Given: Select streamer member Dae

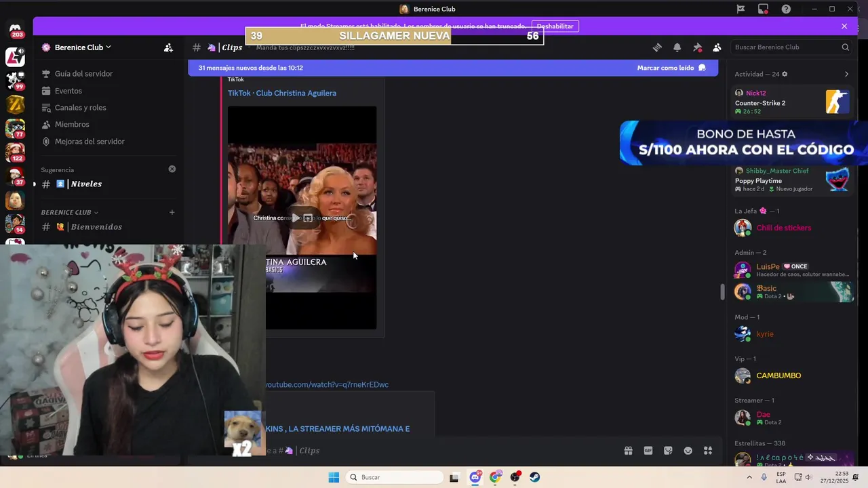Looking at the screenshot, I should [x=791, y=418].
